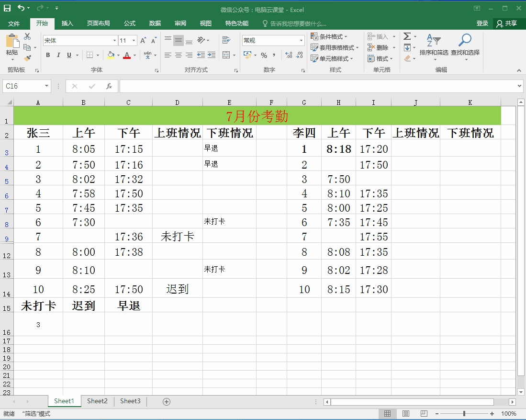Click the Cut scissors icon

[x=27, y=36]
